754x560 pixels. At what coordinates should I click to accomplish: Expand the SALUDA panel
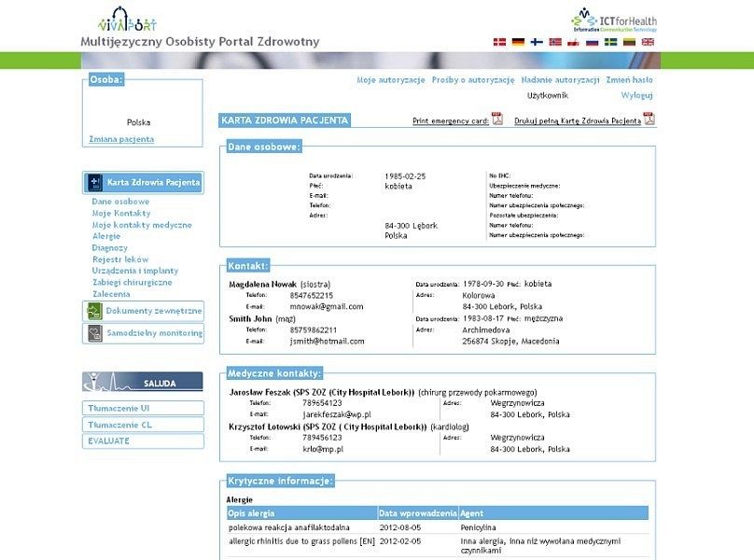pyautogui.click(x=142, y=383)
